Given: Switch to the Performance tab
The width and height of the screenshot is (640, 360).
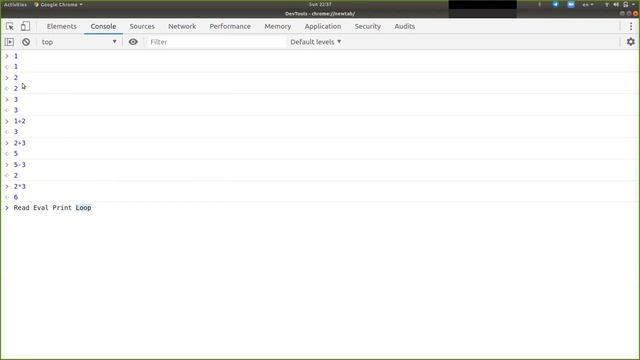Looking at the screenshot, I should pyautogui.click(x=230, y=26).
